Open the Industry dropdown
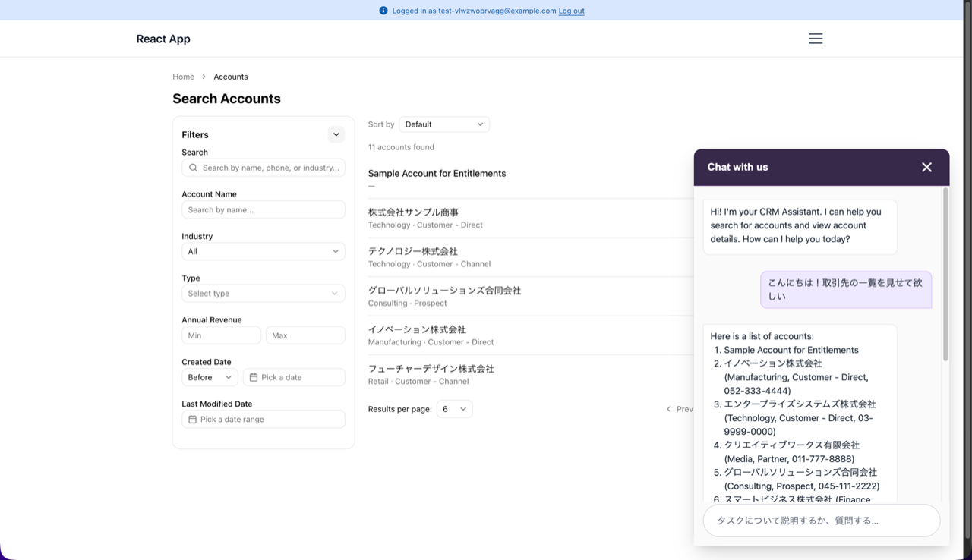Screen dimensions: 972x560 click(x=263, y=251)
